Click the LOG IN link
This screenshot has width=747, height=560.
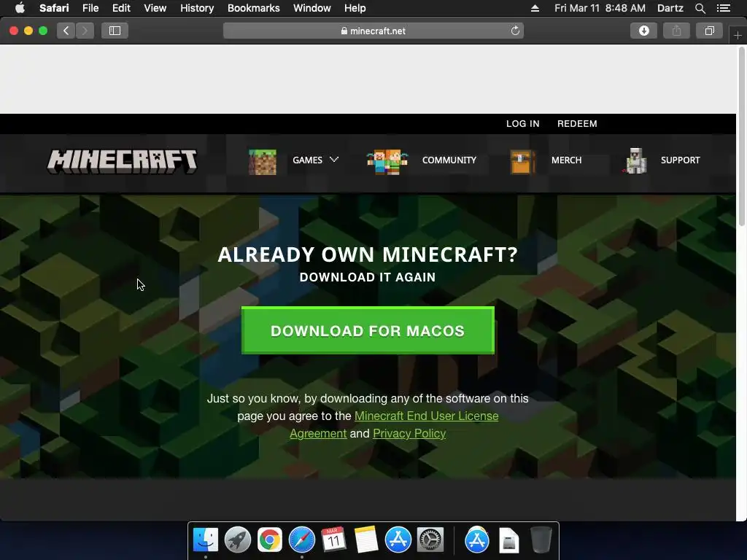tap(522, 124)
